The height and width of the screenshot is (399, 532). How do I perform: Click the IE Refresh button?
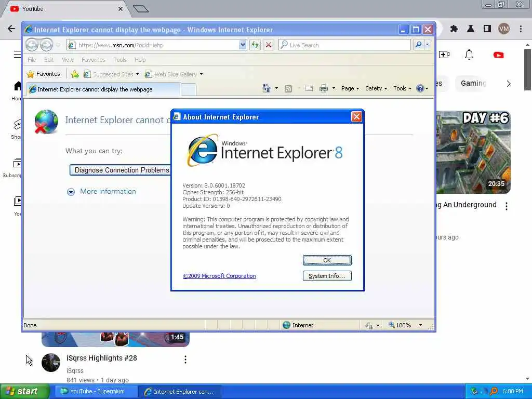point(255,45)
